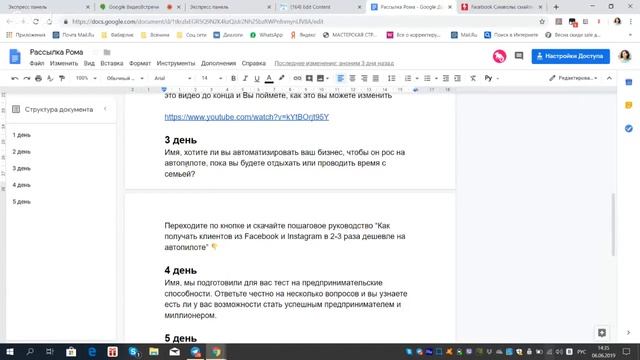
Task: Open the Вид menu
Action: click(89, 63)
